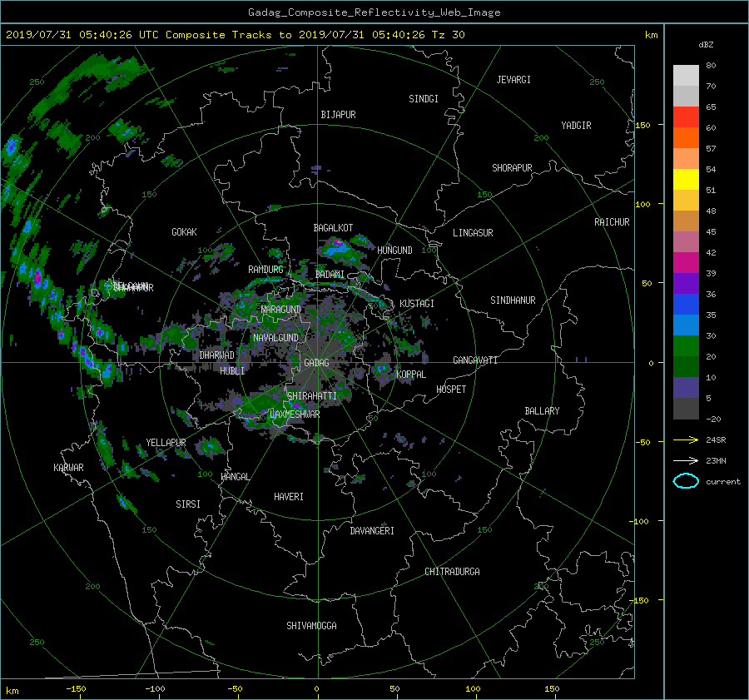The image size is (749, 700).
Task: Select the yellow 51-54 dBZ color block
Action: click(x=686, y=180)
